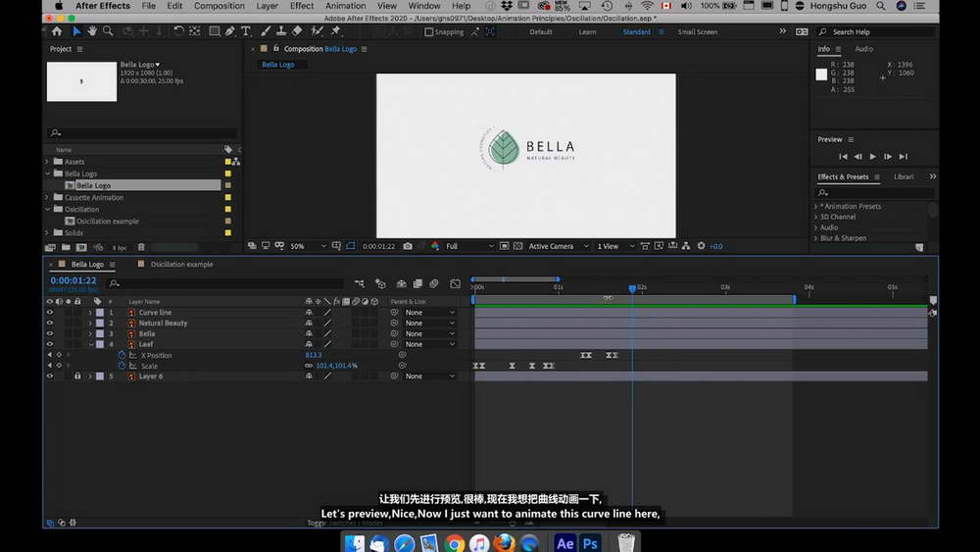980x552 pixels.
Task: Open the composition mini-flowchart icon
Action: tap(360, 283)
